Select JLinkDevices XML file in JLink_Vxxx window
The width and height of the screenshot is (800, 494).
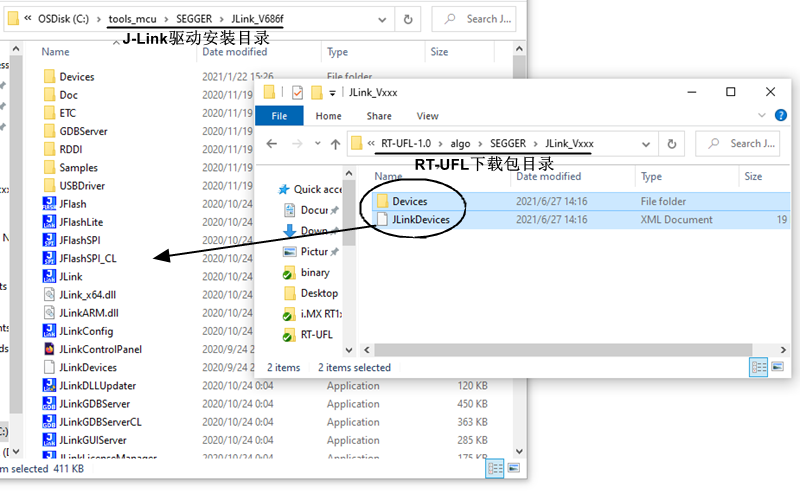[581, 219]
